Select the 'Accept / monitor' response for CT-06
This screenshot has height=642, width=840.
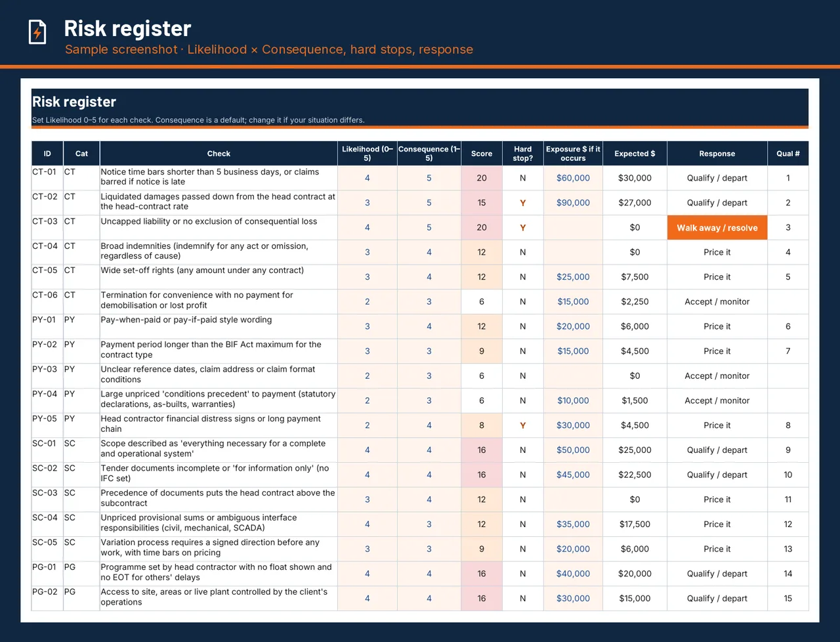click(717, 302)
